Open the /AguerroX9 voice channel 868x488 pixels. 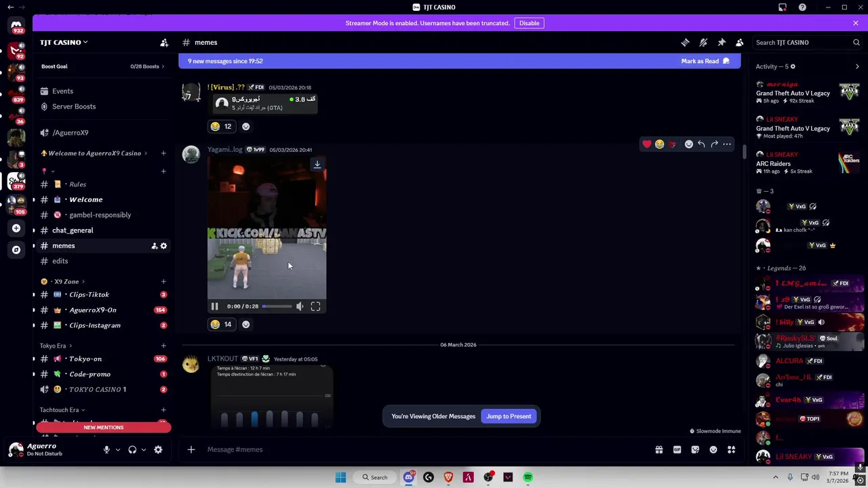point(71,133)
